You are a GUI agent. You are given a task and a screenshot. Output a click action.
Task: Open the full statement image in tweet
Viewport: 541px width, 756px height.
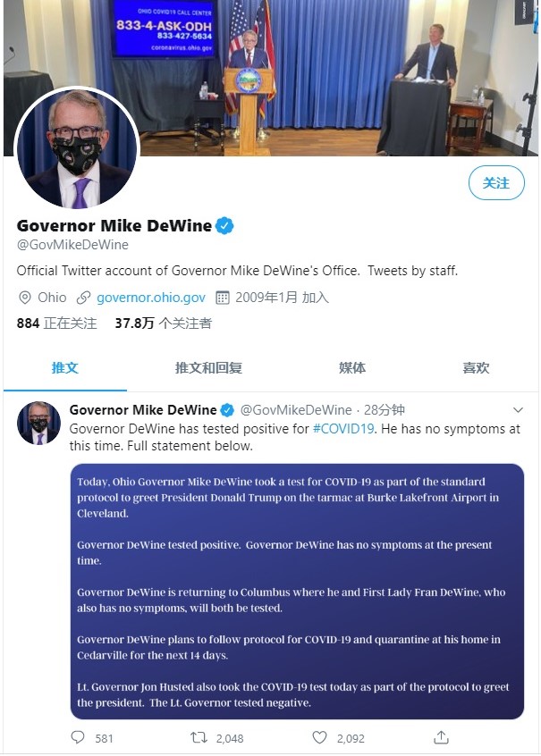tap(297, 592)
